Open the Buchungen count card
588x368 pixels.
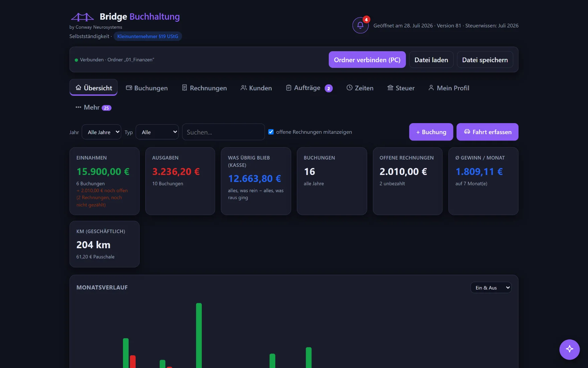[x=332, y=181]
